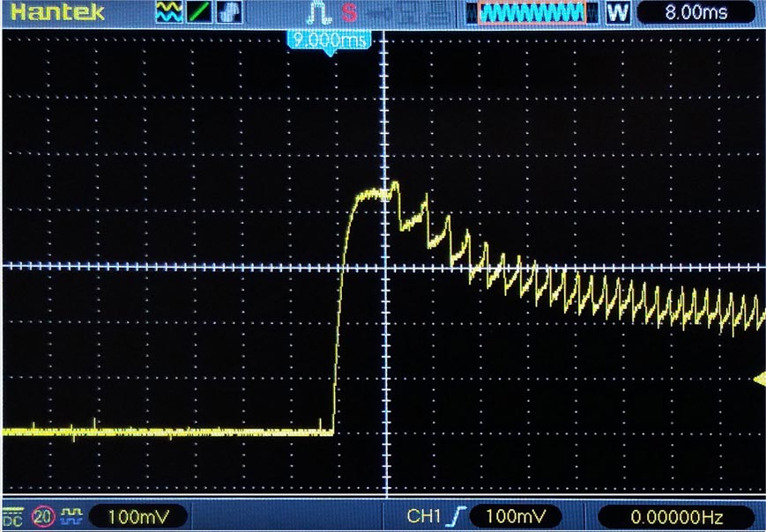Screen dimensions: 766x532
Task: Click the W window timebase icon
Action: coord(618,12)
